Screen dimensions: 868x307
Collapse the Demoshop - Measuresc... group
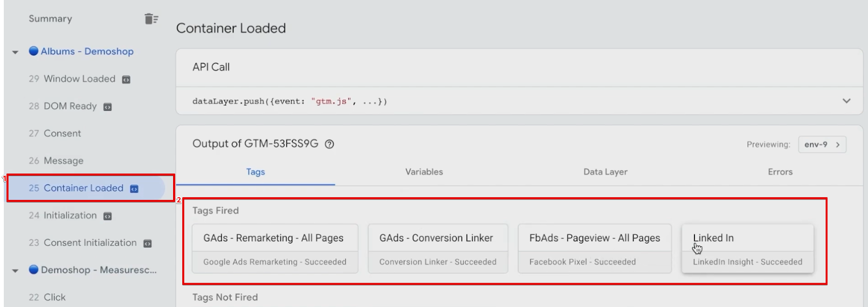click(15, 271)
